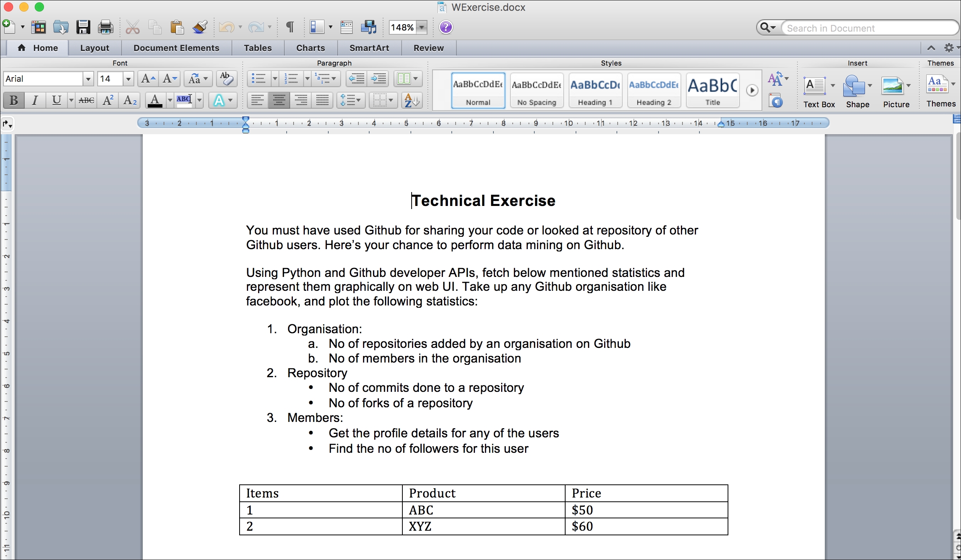The image size is (961, 560).
Task: Click the Undo arrow icon
Action: point(226,27)
